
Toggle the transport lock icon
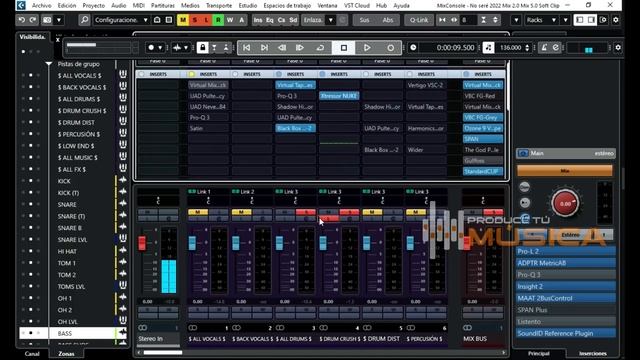[202, 48]
